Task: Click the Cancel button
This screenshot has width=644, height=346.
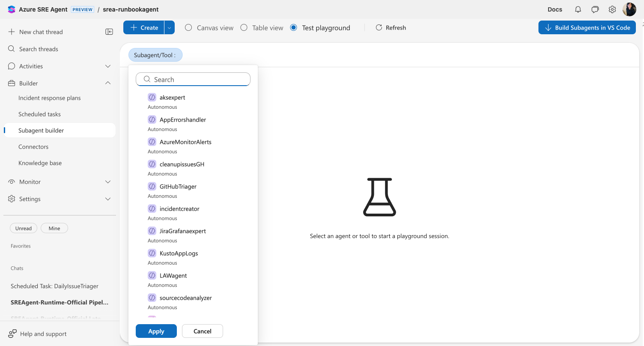Action: [x=203, y=331]
